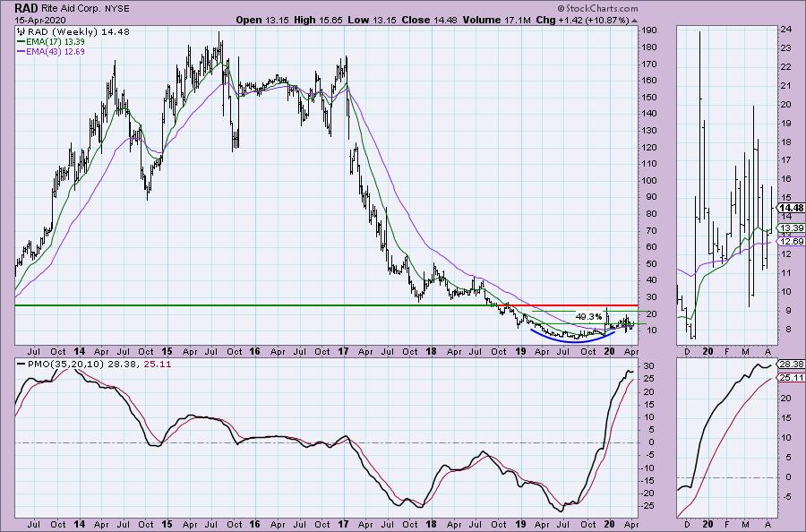This screenshot has height=532, width=806.
Task: Click the Open 13.15 value
Action: pyautogui.click(x=263, y=20)
